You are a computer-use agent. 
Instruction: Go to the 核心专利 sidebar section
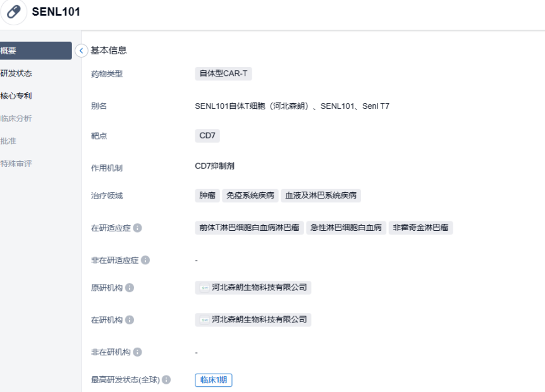pos(16,96)
